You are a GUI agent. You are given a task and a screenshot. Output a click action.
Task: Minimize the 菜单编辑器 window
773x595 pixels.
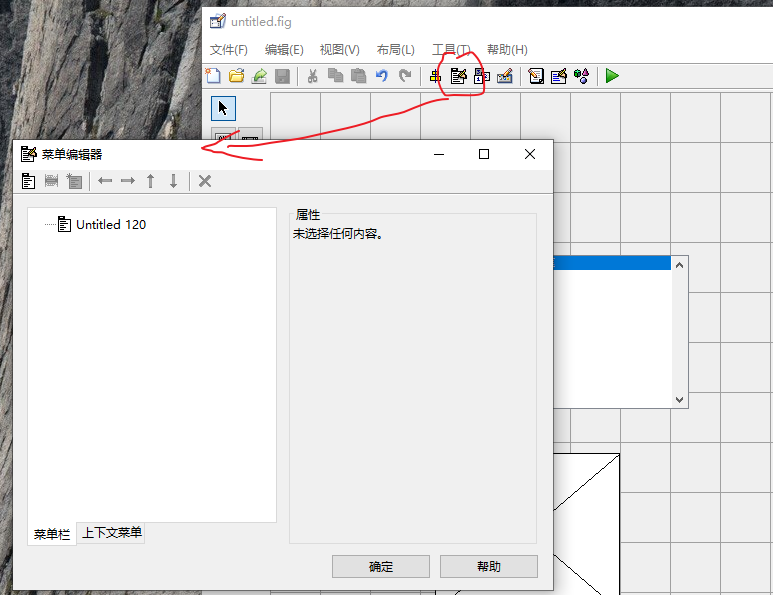pos(439,154)
